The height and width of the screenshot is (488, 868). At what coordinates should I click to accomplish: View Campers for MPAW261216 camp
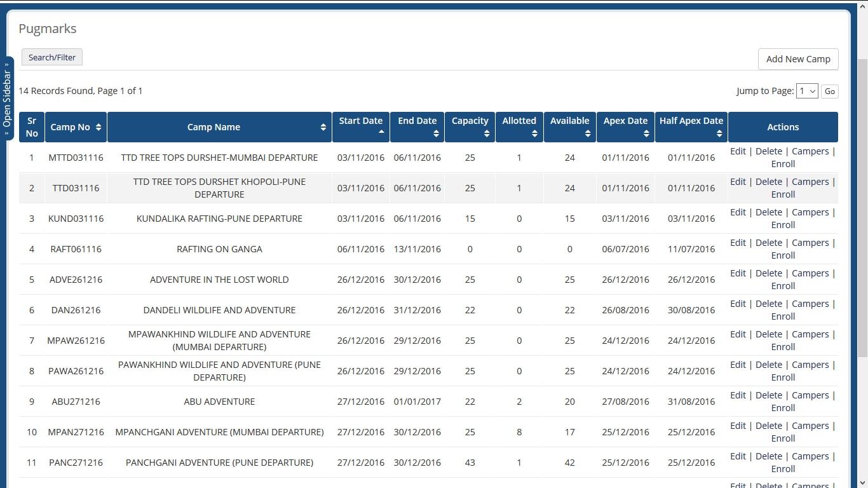810,334
